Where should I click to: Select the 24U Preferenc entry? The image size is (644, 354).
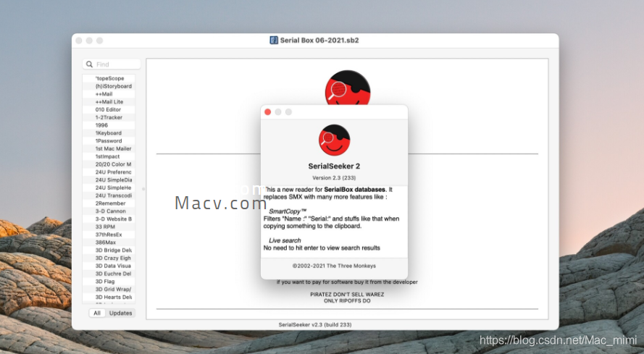click(x=109, y=172)
